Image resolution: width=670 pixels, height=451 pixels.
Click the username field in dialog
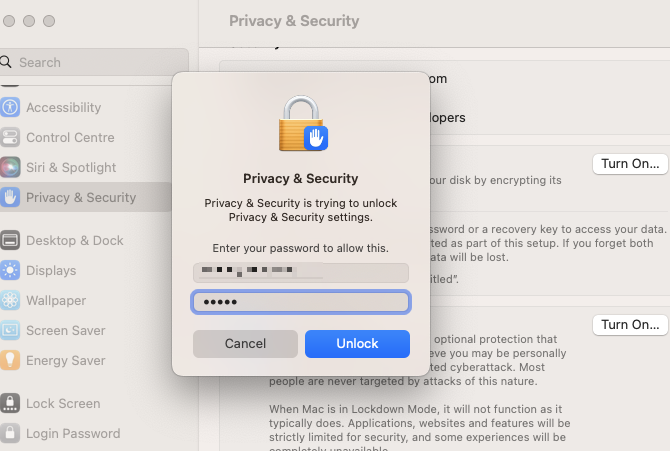pos(301,273)
